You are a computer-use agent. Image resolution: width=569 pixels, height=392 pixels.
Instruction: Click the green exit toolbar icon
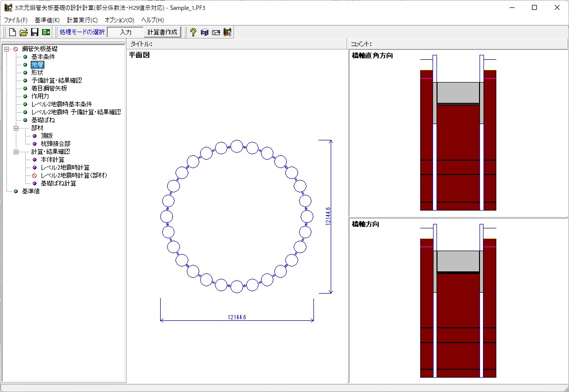46,32
